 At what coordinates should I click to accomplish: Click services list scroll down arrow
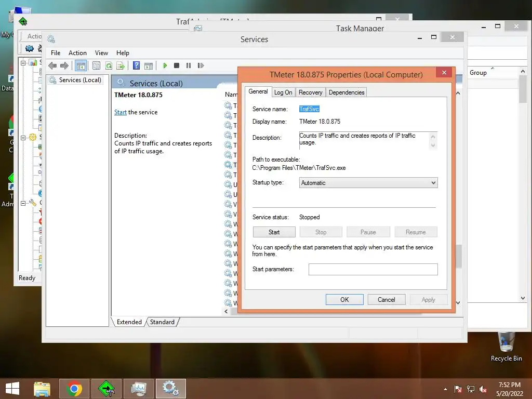[x=458, y=303]
